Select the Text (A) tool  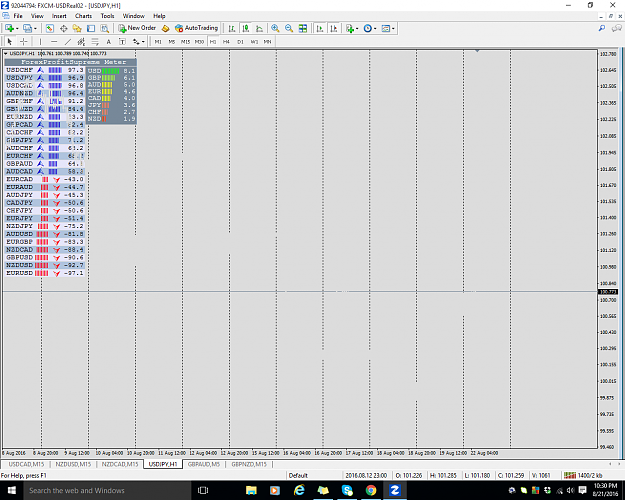point(108,41)
